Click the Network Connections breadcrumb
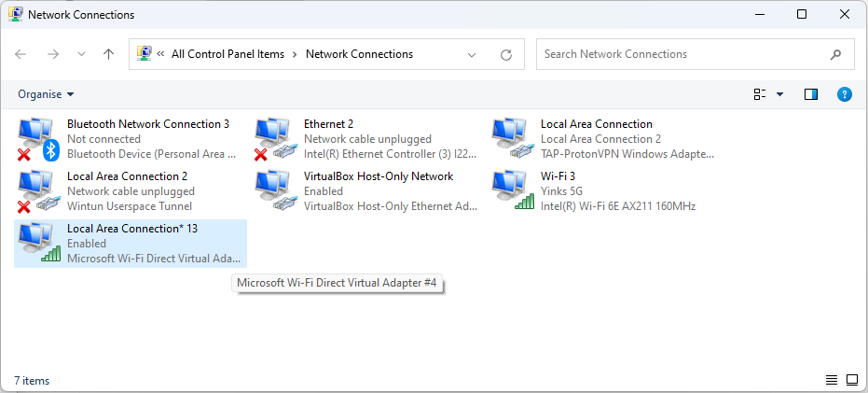 point(359,54)
